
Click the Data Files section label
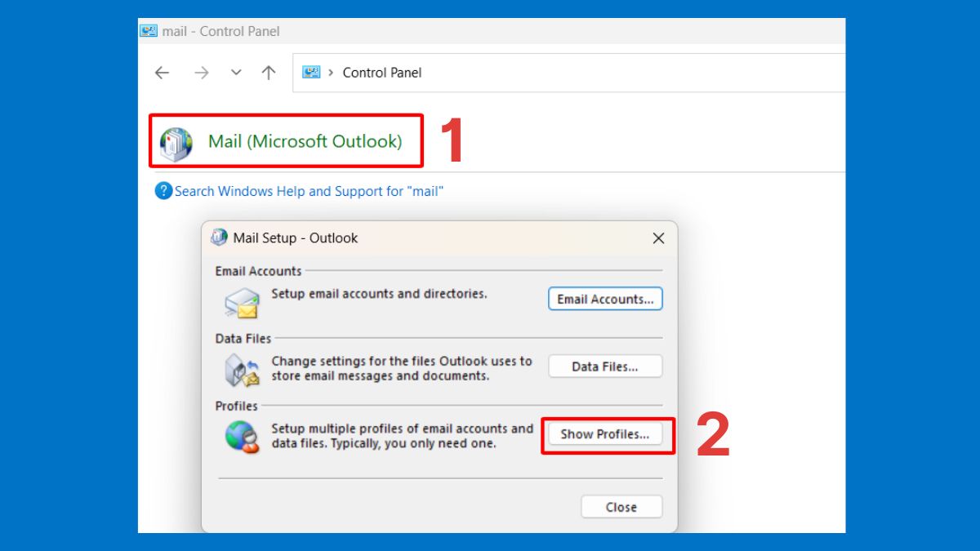243,338
